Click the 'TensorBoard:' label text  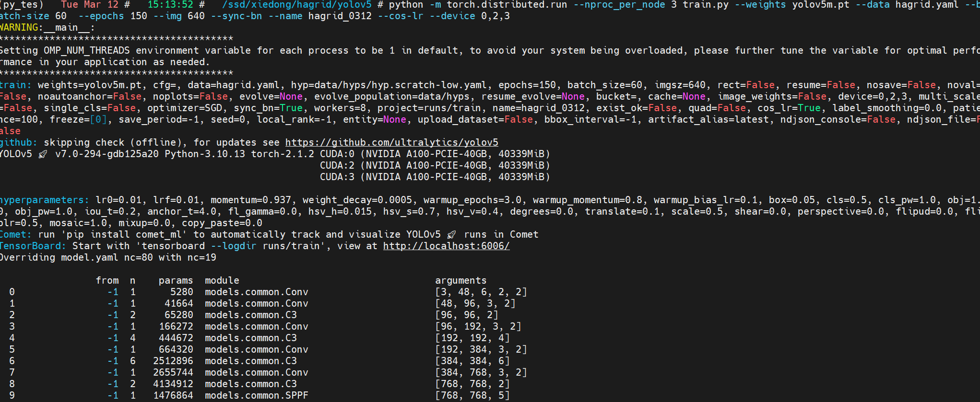(33, 246)
